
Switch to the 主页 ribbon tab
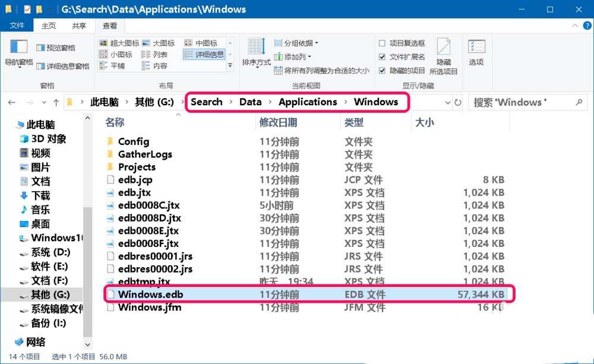tap(48, 26)
